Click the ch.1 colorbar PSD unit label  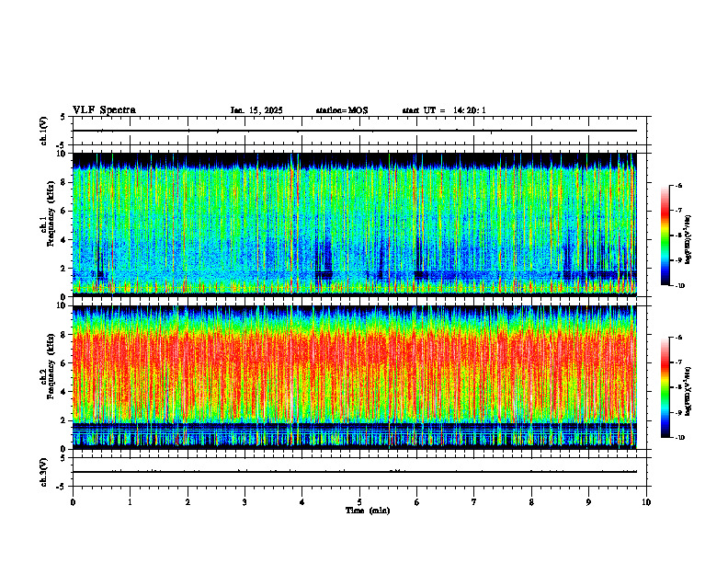tap(688, 240)
